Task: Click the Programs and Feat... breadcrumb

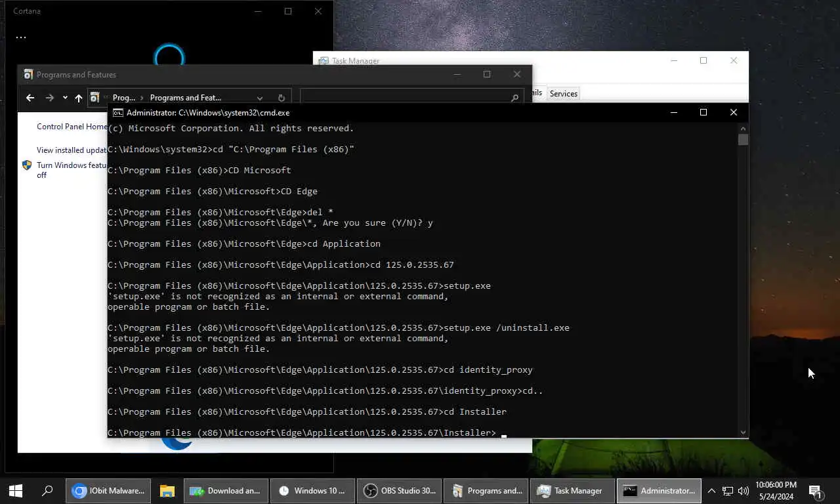Action: point(185,98)
